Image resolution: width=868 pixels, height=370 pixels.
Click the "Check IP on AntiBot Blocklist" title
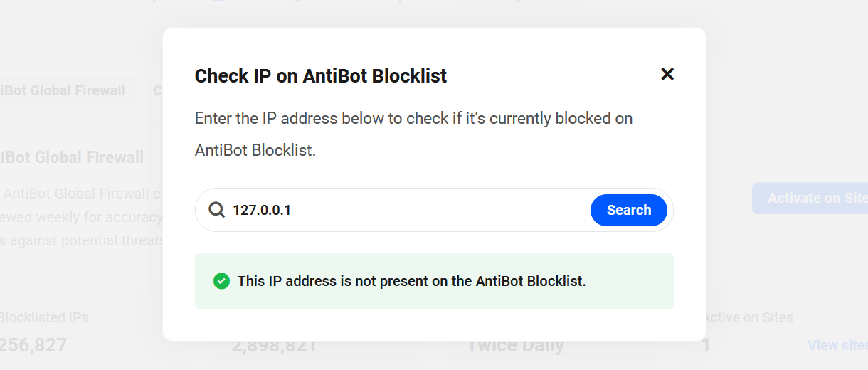(321, 75)
